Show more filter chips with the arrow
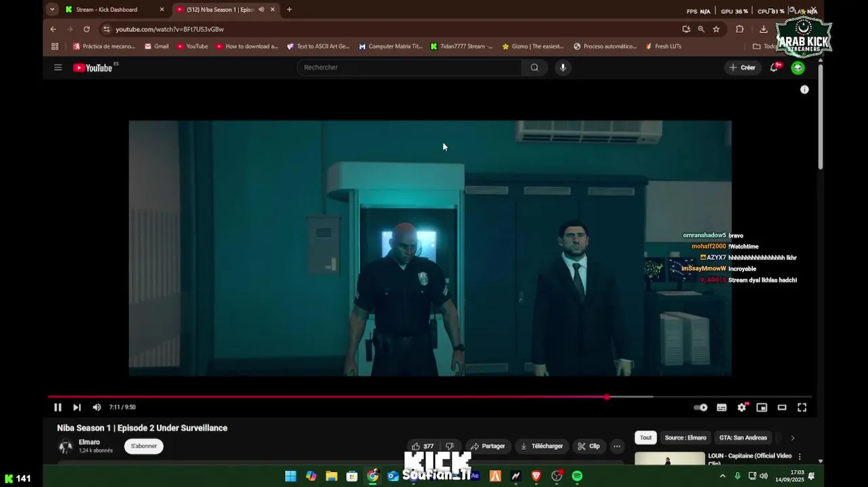This screenshot has width=868, height=487. click(792, 438)
